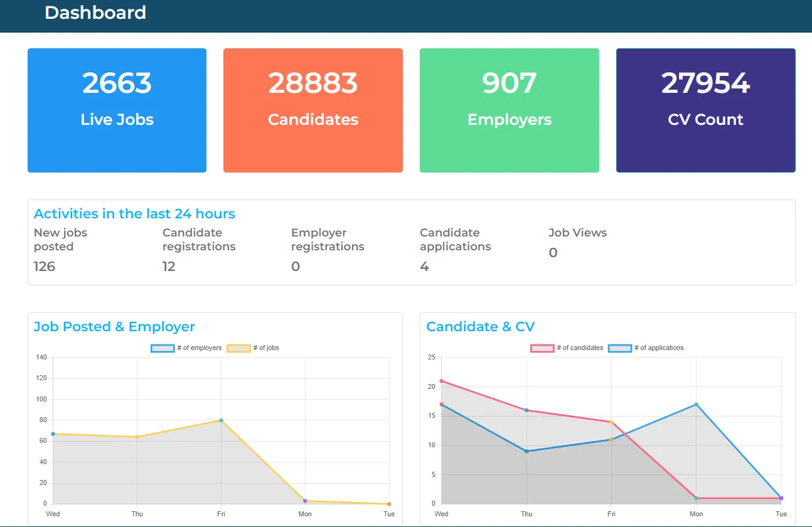Open the Candidates summary card

313,110
